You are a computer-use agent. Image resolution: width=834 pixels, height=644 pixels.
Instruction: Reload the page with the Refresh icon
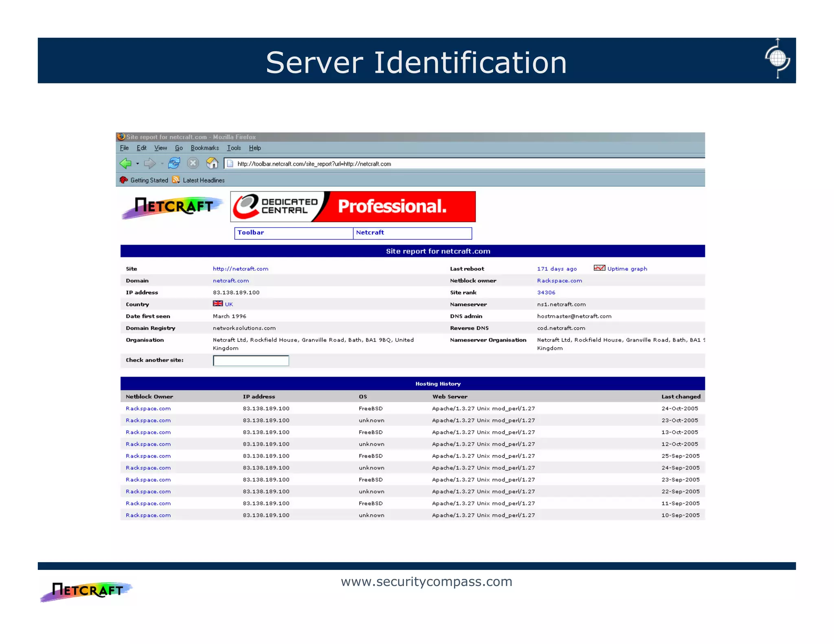click(x=174, y=163)
